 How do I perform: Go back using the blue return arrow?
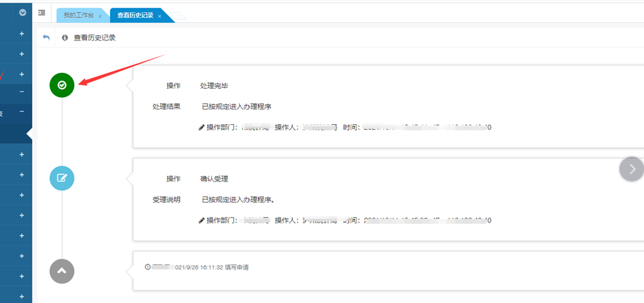(x=46, y=38)
